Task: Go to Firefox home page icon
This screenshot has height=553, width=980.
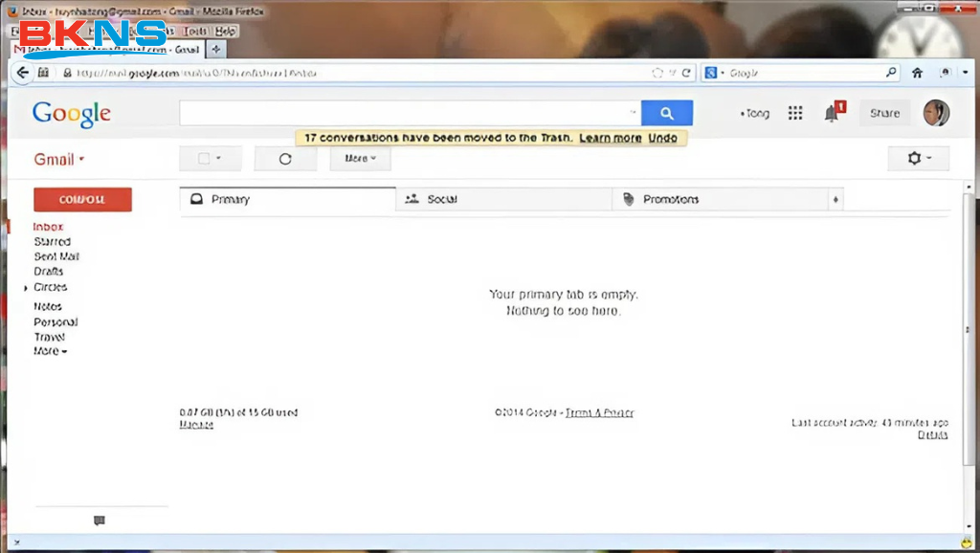Action: tap(917, 73)
